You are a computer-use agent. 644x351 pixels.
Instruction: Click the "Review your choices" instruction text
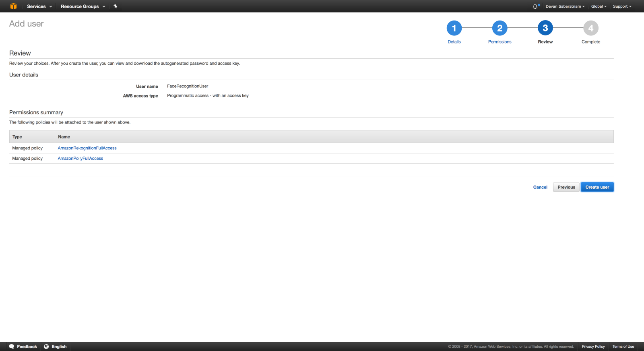click(124, 64)
